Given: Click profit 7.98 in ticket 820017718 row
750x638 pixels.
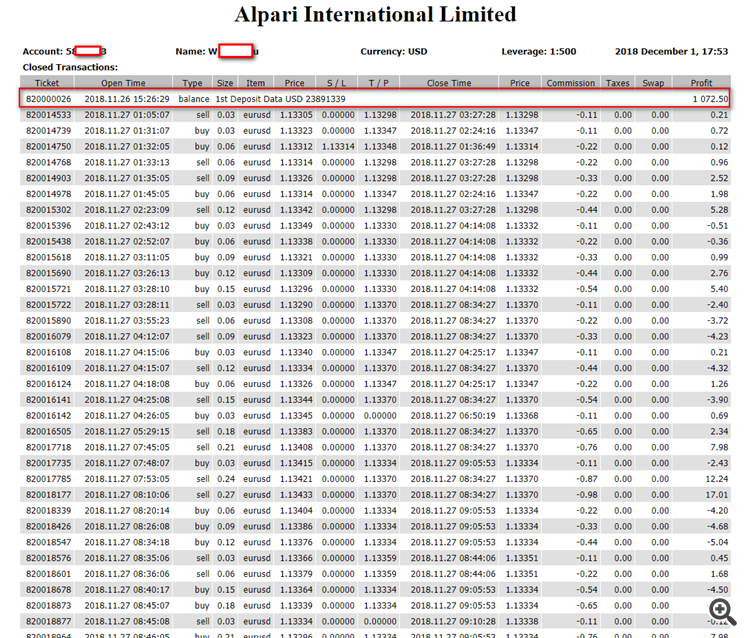Looking at the screenshot, I should point(719,447).
